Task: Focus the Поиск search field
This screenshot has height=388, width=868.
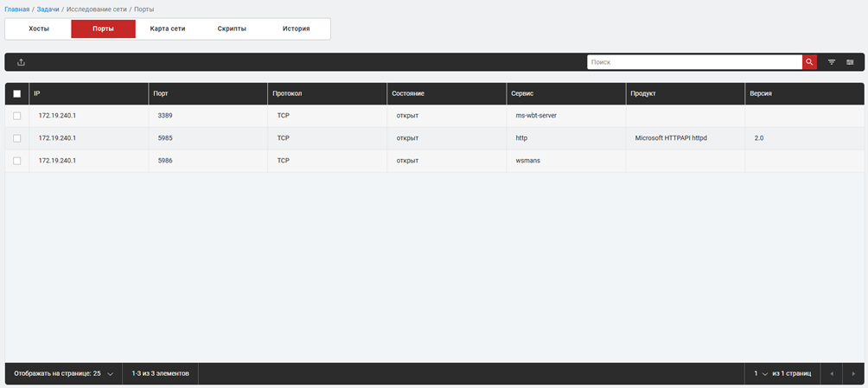Action: coord(694,62)
